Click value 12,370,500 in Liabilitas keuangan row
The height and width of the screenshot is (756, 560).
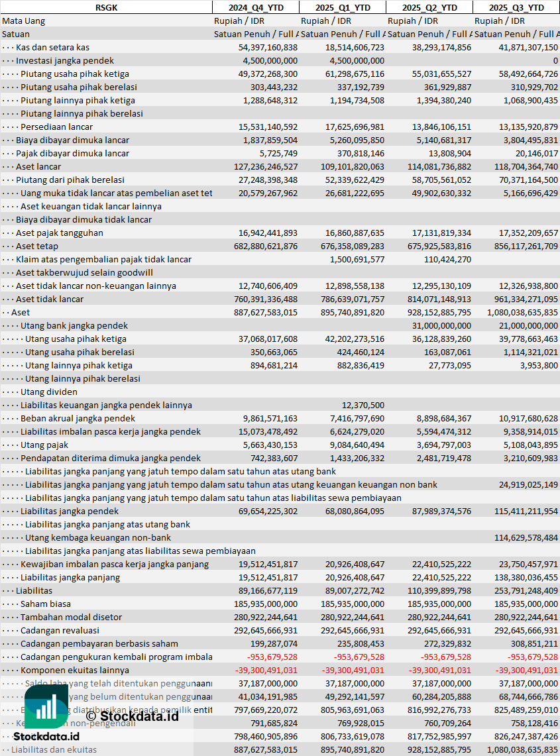pyautogui.click(x=363, y=405)
